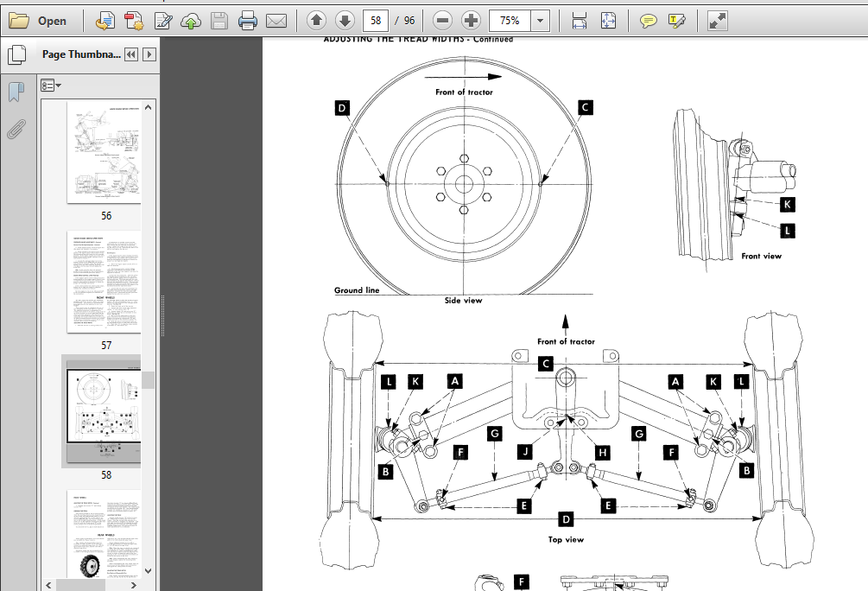The height and width of the screenshot is (591, 868).
Task: Click 'Front of tractor' text in wheel diagram
Action: [x=464, y=92]
